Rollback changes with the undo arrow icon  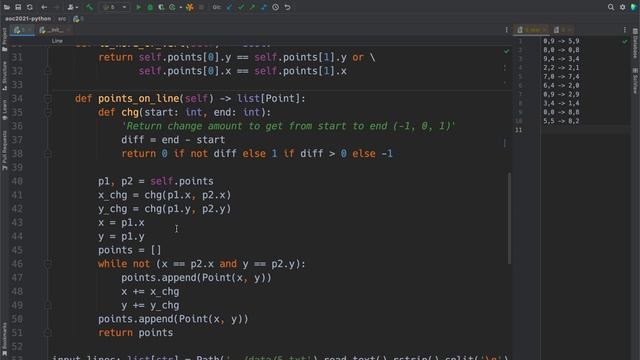click(x=287, y=7)
